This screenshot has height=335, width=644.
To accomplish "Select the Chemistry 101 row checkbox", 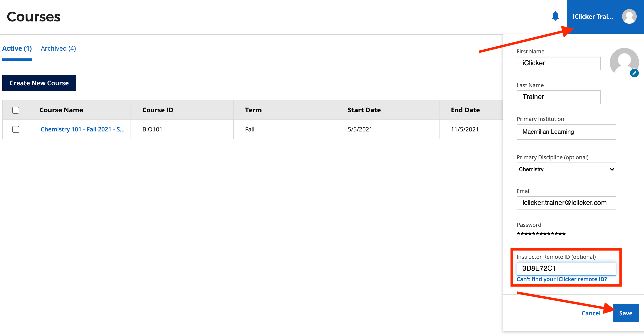I will point(16,129).
